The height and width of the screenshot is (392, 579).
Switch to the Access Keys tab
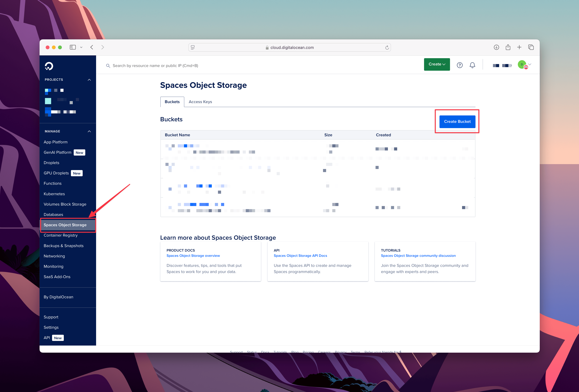click(200, 102)
